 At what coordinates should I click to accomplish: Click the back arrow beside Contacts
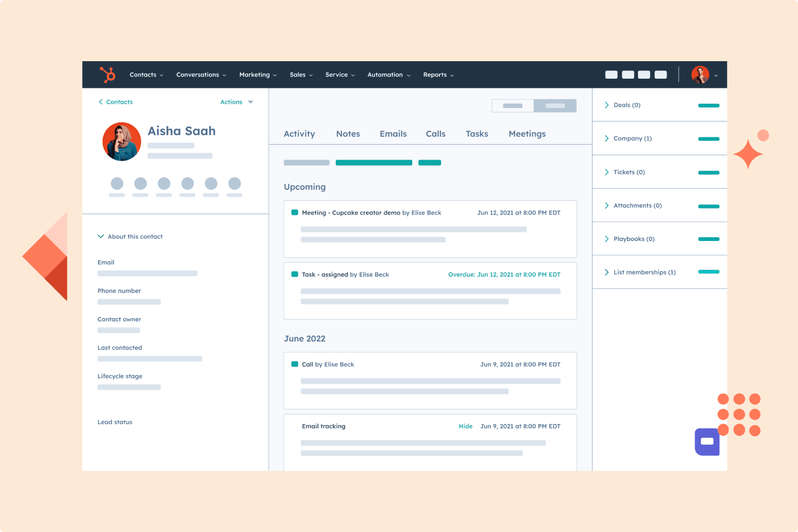point(101,102)
